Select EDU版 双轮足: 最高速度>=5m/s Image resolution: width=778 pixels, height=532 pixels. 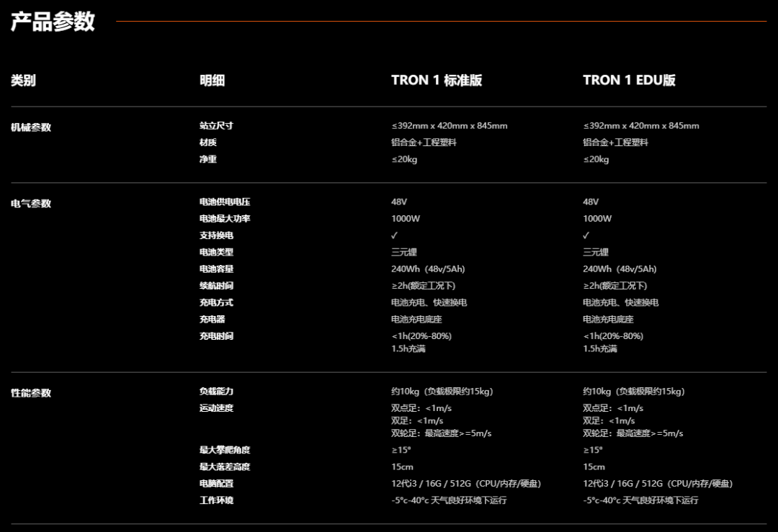632,433
